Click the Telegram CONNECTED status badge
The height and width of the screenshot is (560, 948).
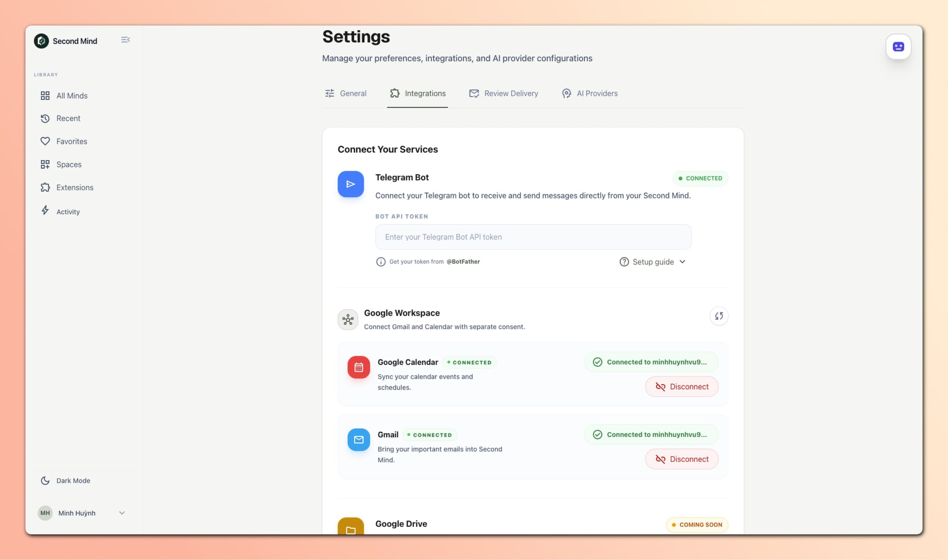700,178
